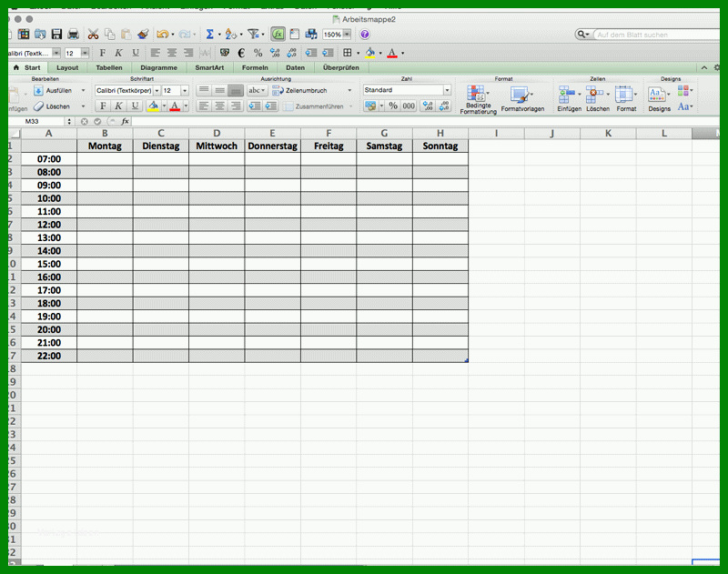Screen dimensions: 728x574
Task: Select the 12:00 time cell
Action: point(49,225)
